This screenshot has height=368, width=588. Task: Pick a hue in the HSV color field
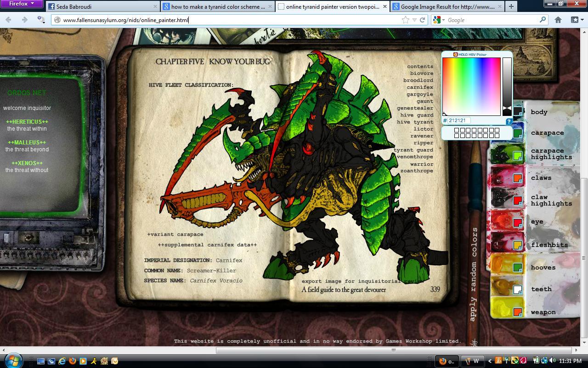point(471,86)
